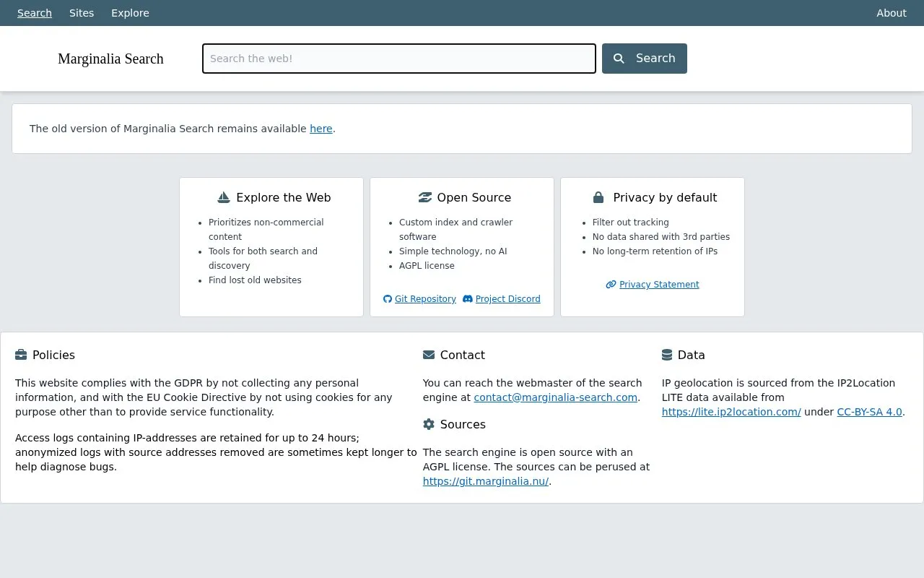This screenshot has width=924, height=578.
Task: Open the Explore navigation item
Action: pos(130,13)
